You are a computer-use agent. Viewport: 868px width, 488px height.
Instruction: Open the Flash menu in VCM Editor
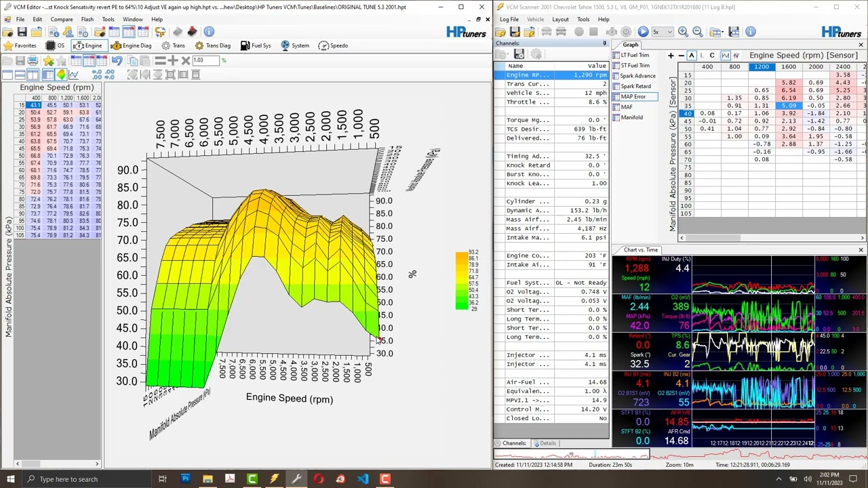pyautogui.click(x=87, y=19)
